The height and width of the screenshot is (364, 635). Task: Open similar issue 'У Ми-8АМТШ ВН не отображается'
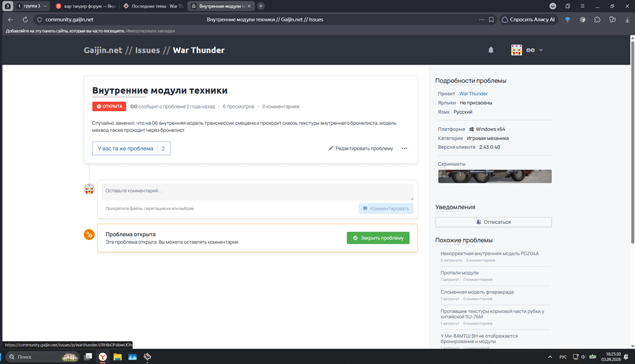[479, 339]
